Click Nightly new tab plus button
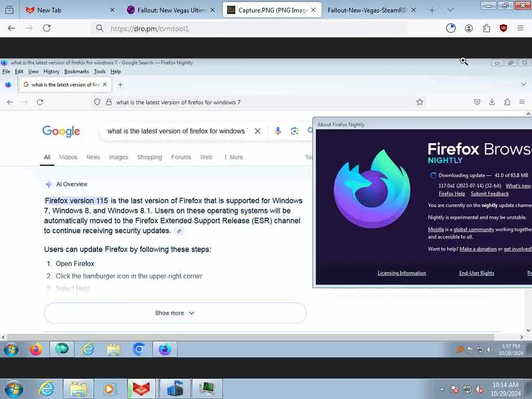The width and height of the screenshot is (532, 399). pos(120,85)
